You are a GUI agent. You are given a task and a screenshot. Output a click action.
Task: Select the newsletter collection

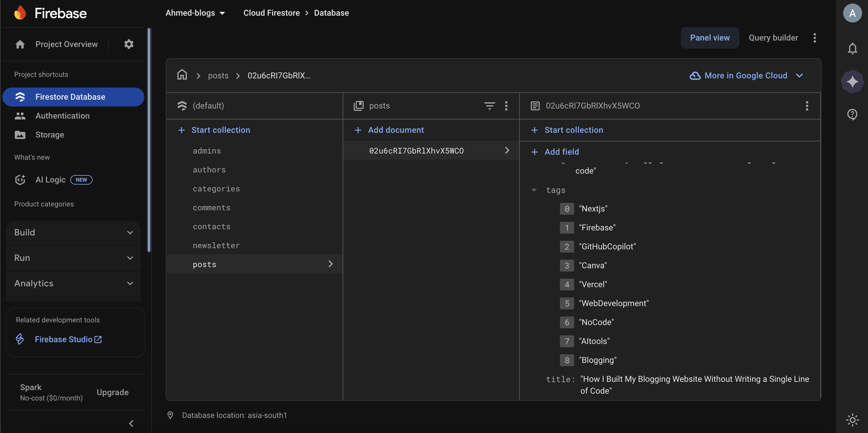click(x=255, y=245)
